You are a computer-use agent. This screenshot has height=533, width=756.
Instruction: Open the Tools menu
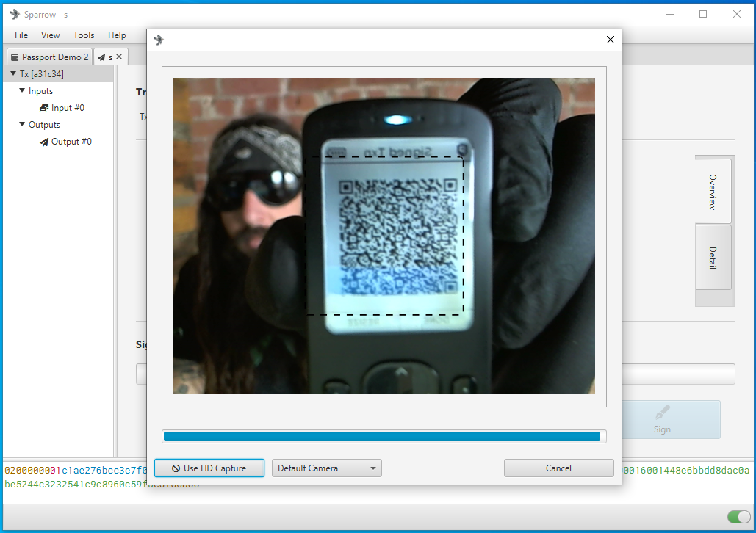[x=84, y=35]
